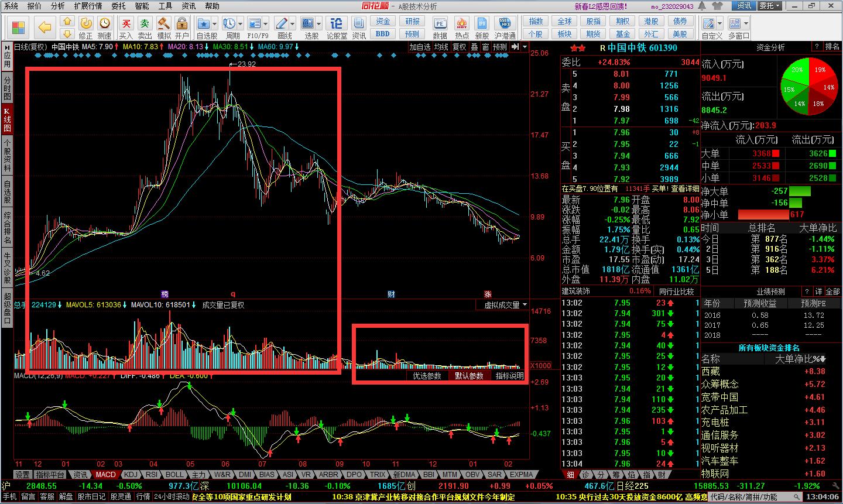Open the 论股堂 forum icon

(x=337, y=23)
